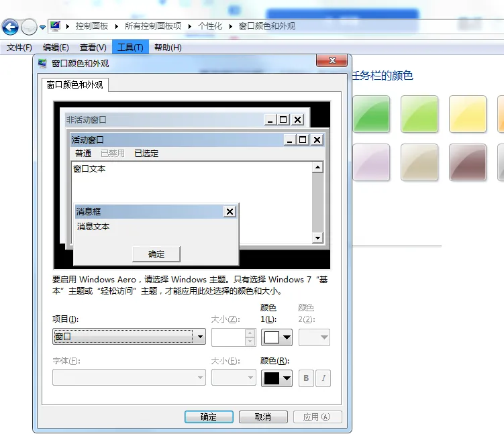
Task: Click the preview active window's close icon
Action: (x=317, y=140)
